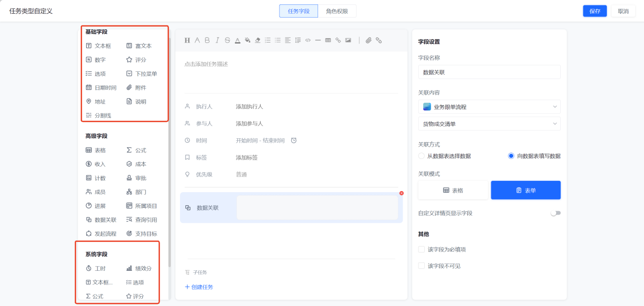The width and height of the screenshot is (644, 306).
Task: Clear formatting with the eraser icon
Action: 258,41
